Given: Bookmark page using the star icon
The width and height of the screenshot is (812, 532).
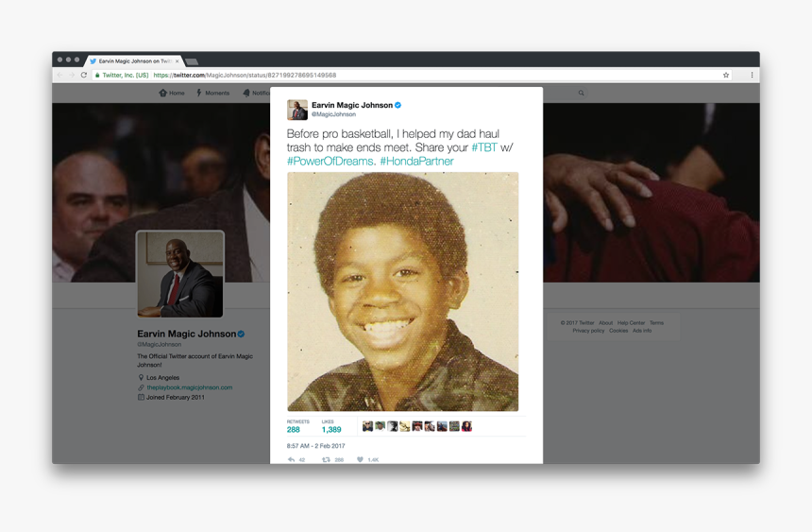Looking at the screenshot, I should (x=726, y=76).
